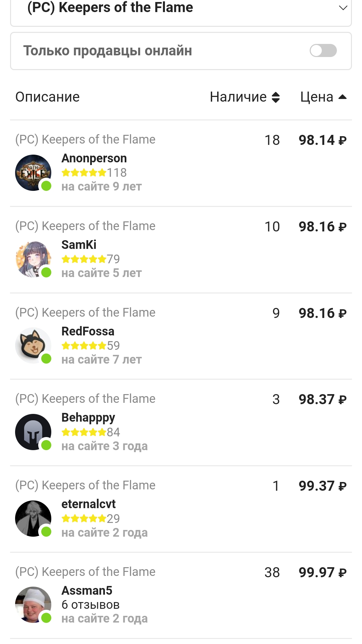The height and width of the screenshot is (644, 362).
Task: Click Assman5's chef avatar
Action: point(33,605)
